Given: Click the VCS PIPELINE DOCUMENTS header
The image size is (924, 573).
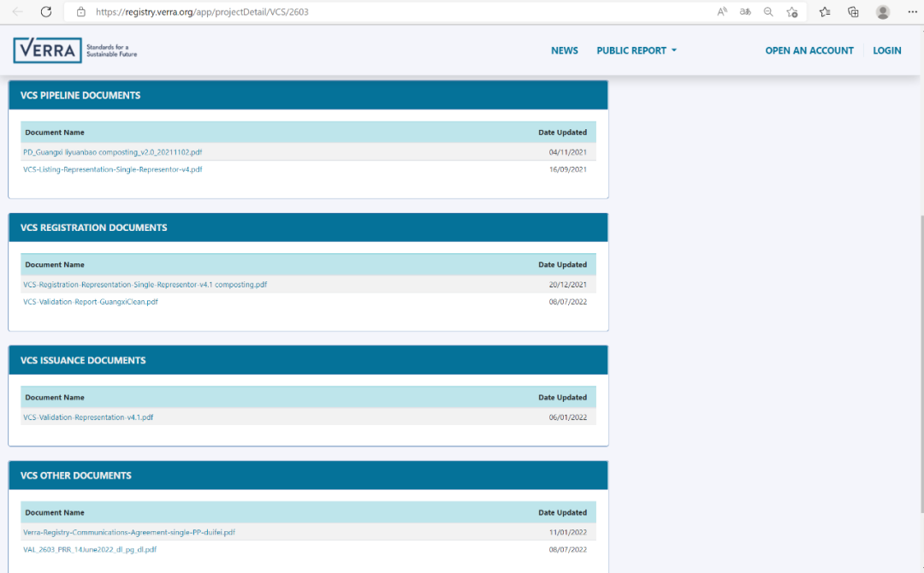Looking at the screenshot, I should [308, 96].
